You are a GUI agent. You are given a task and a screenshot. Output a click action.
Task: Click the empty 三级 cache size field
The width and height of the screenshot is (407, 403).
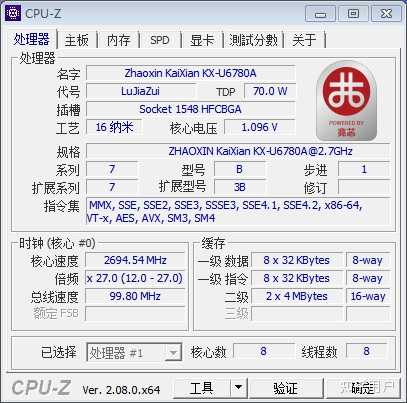click(x=296, y=314)
